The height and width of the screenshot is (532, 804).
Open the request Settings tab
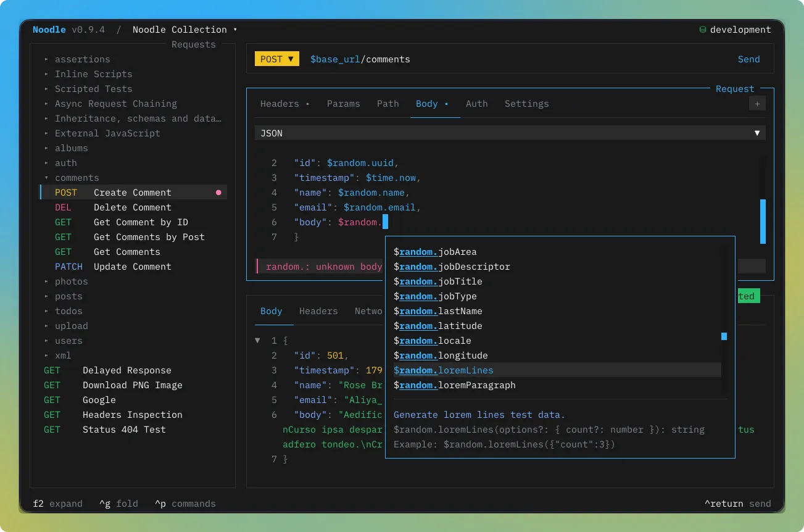point(526,104)
